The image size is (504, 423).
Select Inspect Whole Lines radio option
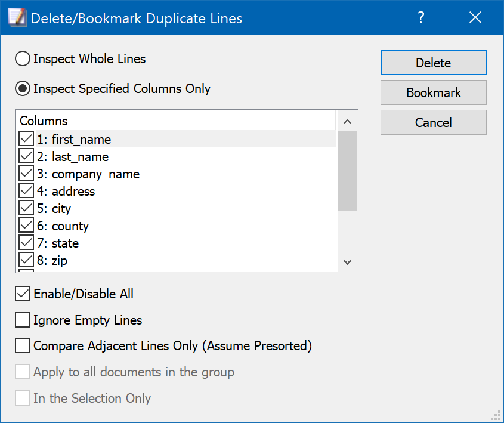click(23, 59)
